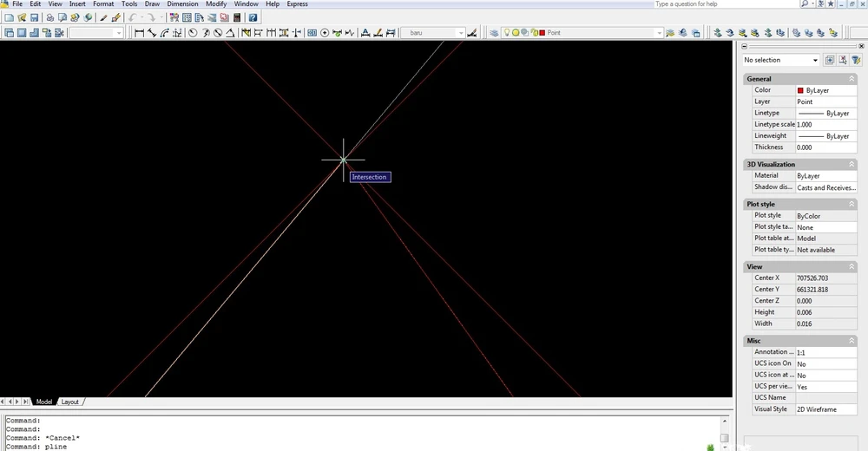Click the Color ByLayer red swatch
The width and height of the screenshot is (868, 451).
(800, 90)
